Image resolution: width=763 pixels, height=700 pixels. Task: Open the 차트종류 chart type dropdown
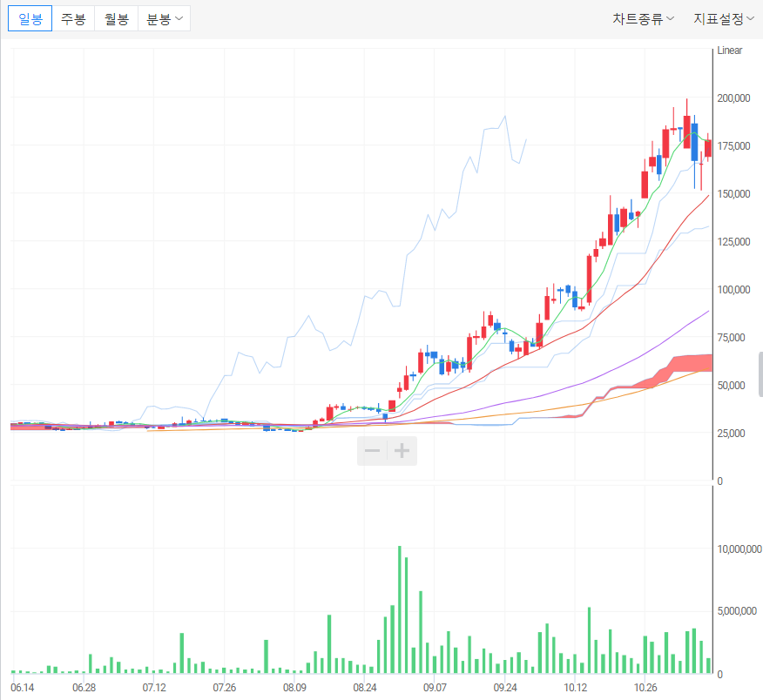tap(643, 19)
